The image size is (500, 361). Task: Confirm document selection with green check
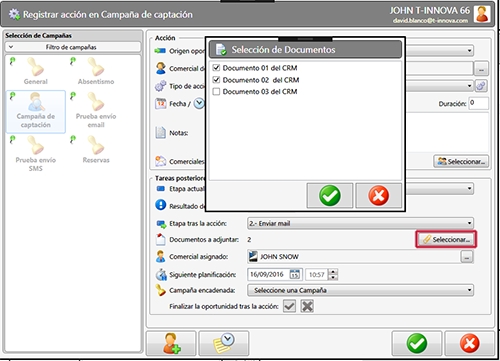point(330,196)
